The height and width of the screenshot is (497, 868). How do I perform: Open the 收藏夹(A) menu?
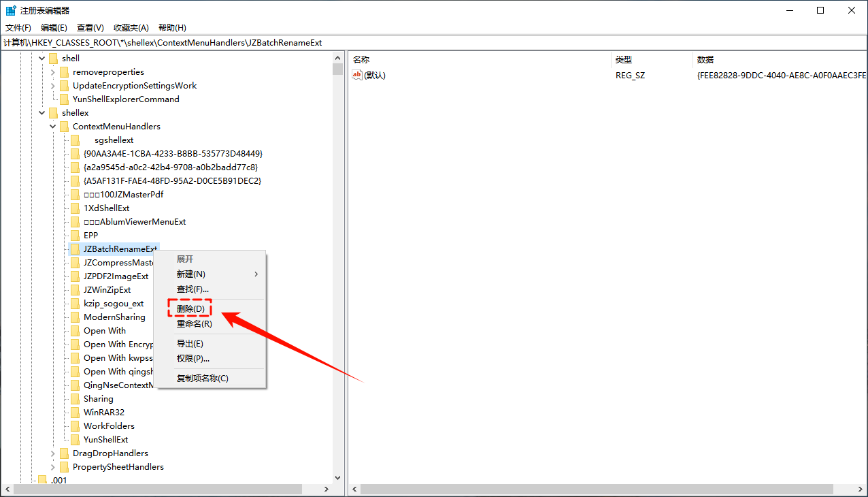click(131, 27)
